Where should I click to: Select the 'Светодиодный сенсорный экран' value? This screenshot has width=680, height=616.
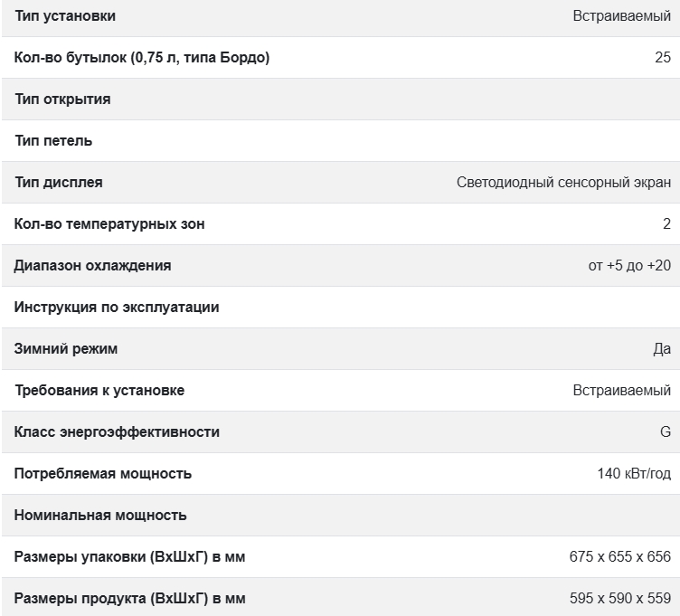click(563, 183)
